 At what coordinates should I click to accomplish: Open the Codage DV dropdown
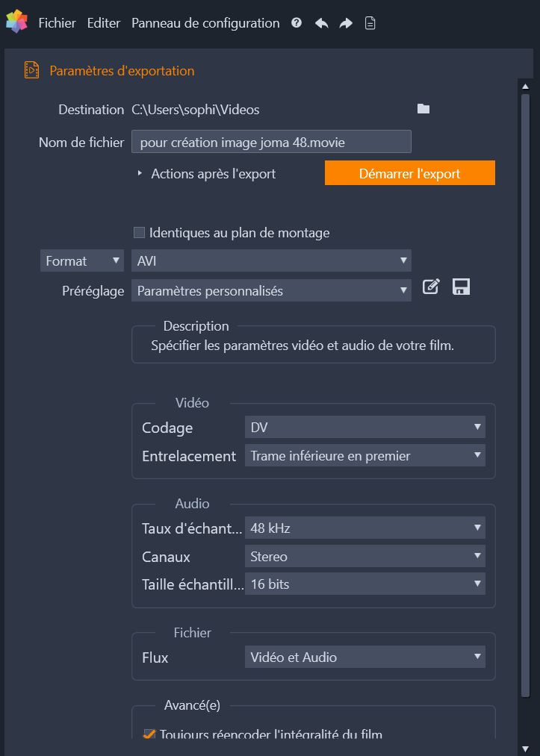tap(364, 428)
